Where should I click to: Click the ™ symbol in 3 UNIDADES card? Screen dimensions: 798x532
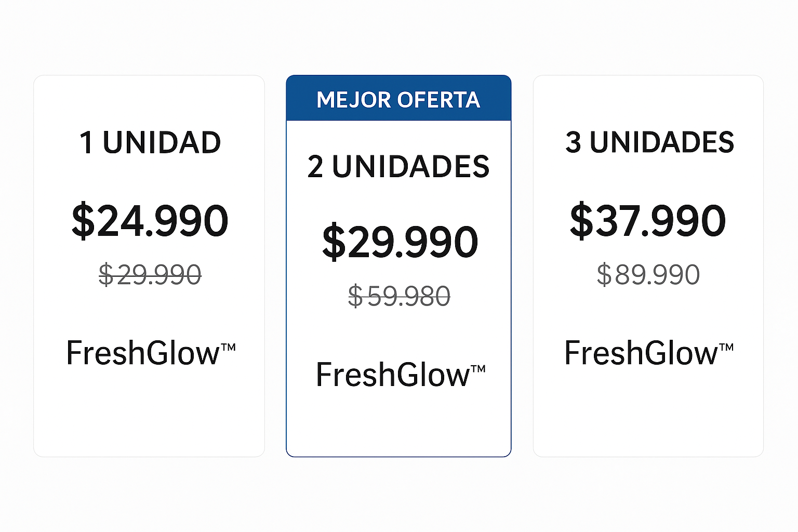point(726,347)
